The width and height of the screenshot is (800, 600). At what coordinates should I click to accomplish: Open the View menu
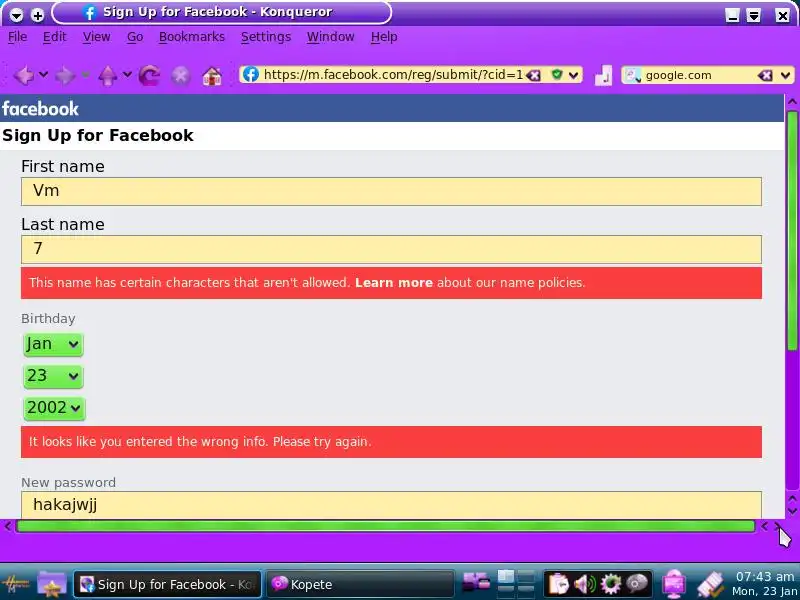click(96, 37)
